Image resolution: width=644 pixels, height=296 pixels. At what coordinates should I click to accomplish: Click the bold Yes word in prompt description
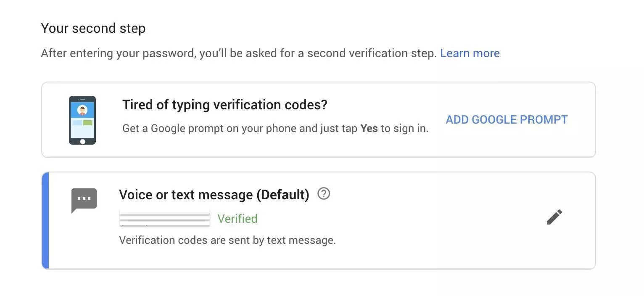(x=369, y=128)
